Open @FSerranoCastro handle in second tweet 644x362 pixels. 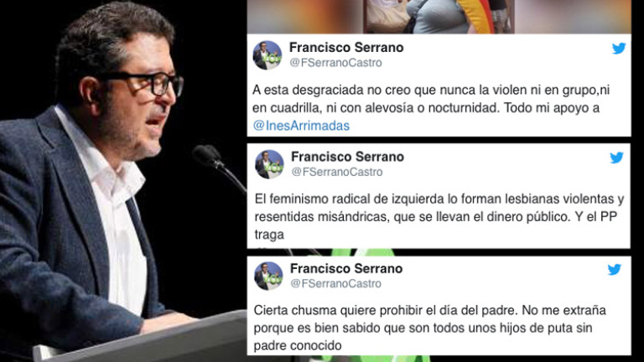337,172
